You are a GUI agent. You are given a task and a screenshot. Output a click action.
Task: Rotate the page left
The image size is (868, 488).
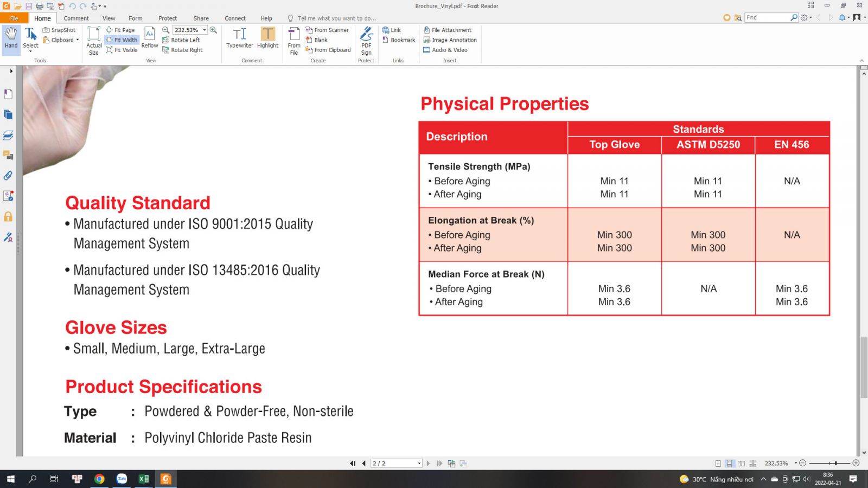[x=181, y=40]
